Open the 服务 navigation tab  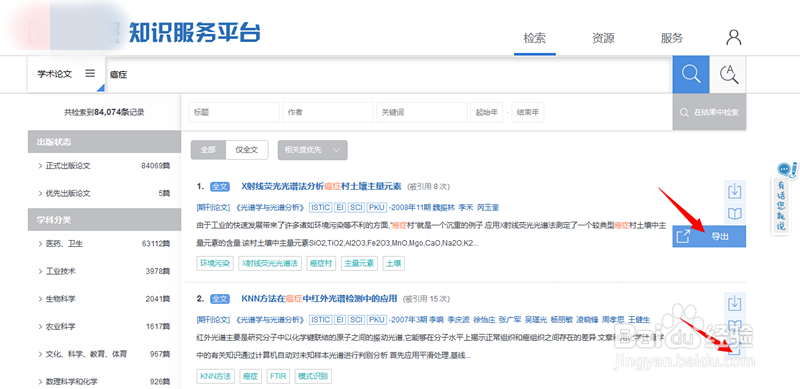click(671, 38)
